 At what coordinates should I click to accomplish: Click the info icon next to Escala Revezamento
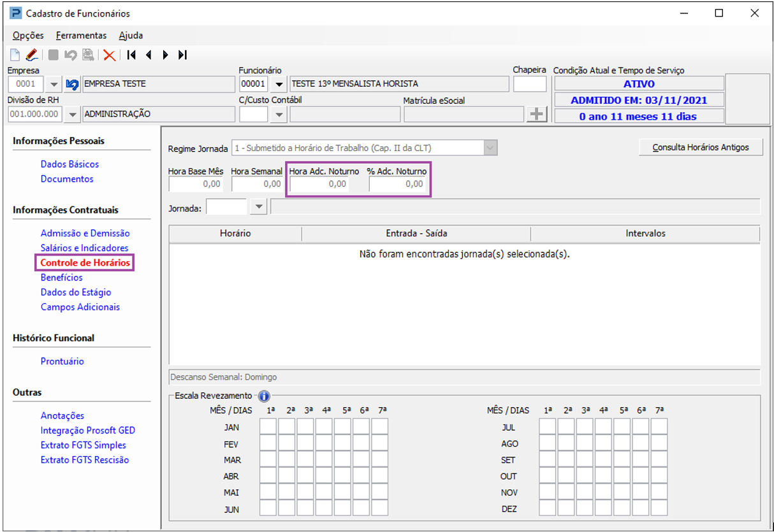[x=264, y=396]
